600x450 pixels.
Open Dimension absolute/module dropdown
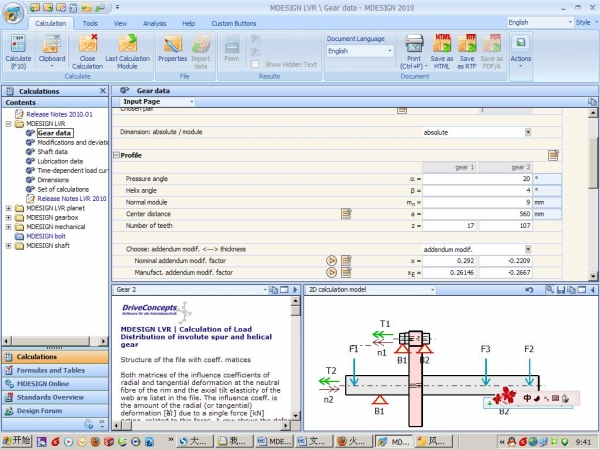click(528, 132)
